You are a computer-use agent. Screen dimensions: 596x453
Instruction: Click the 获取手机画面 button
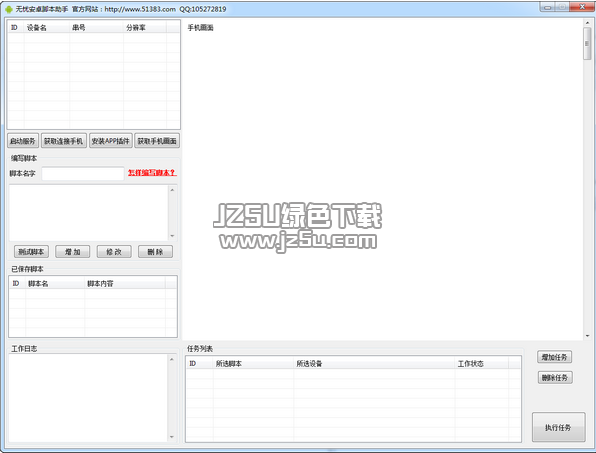pyautogui.click(x=157, y=141)
